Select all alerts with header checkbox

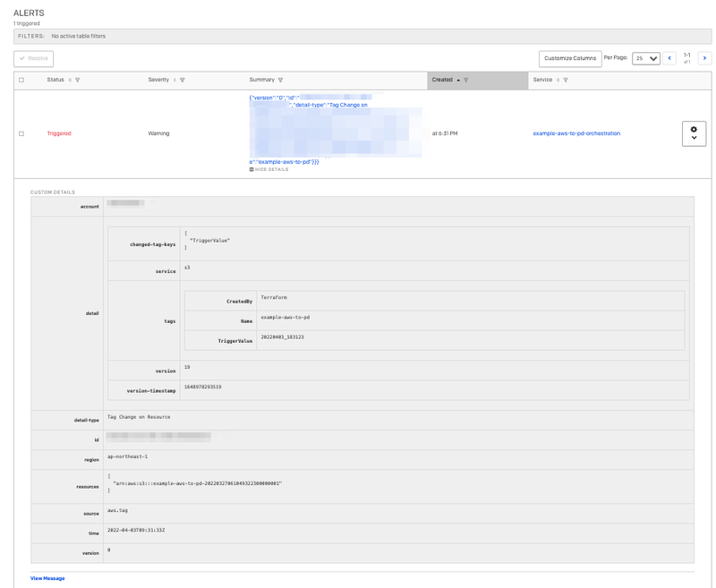coord(21,80)
